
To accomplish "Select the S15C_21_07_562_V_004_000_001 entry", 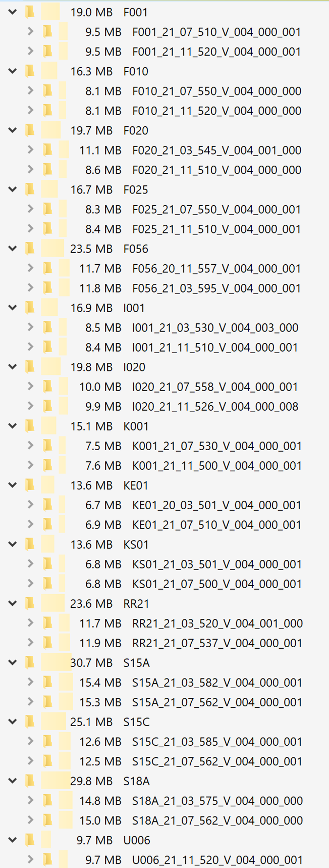I will pos(217,761).
